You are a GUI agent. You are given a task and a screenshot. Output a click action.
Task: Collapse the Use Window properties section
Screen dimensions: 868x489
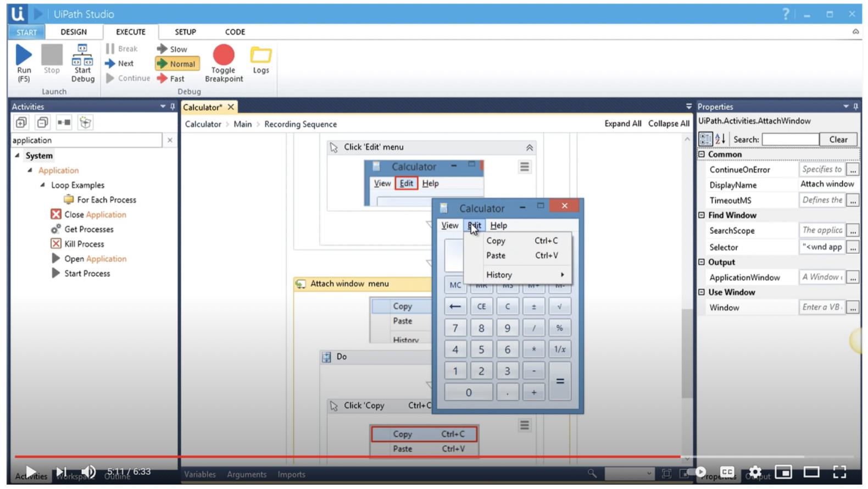[x=702, y=292]
